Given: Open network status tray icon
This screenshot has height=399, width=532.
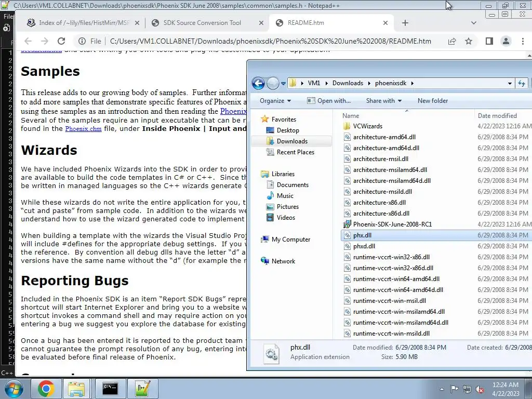Looking at the screenshot, I should coord(467,389).
